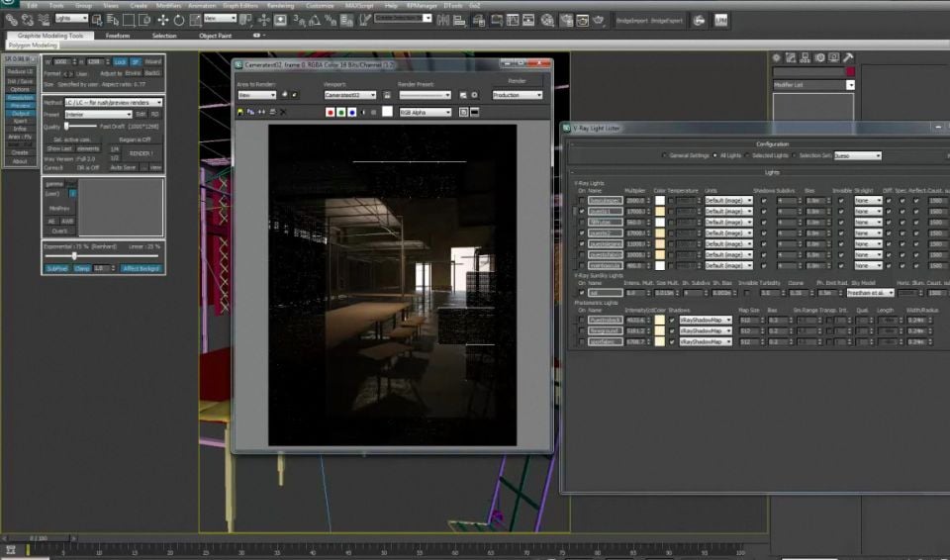Click the Quality slider handle
950x560 pixels.
point(66,126)
